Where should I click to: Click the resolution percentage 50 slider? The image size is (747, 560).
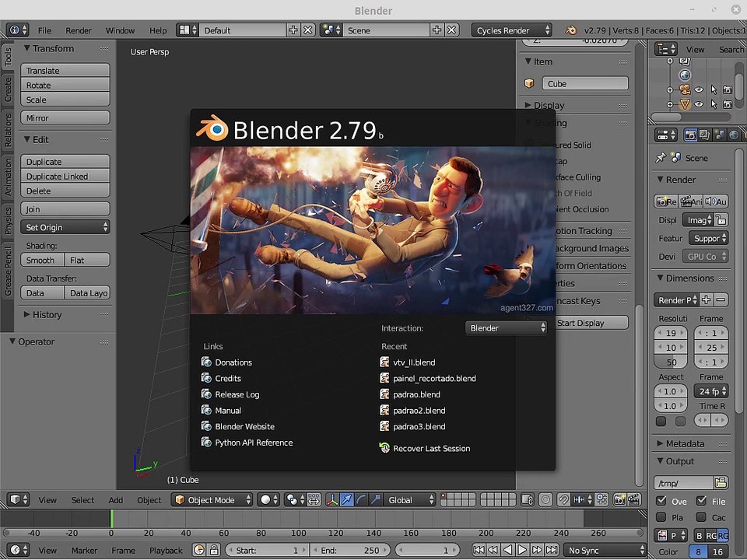671,362
